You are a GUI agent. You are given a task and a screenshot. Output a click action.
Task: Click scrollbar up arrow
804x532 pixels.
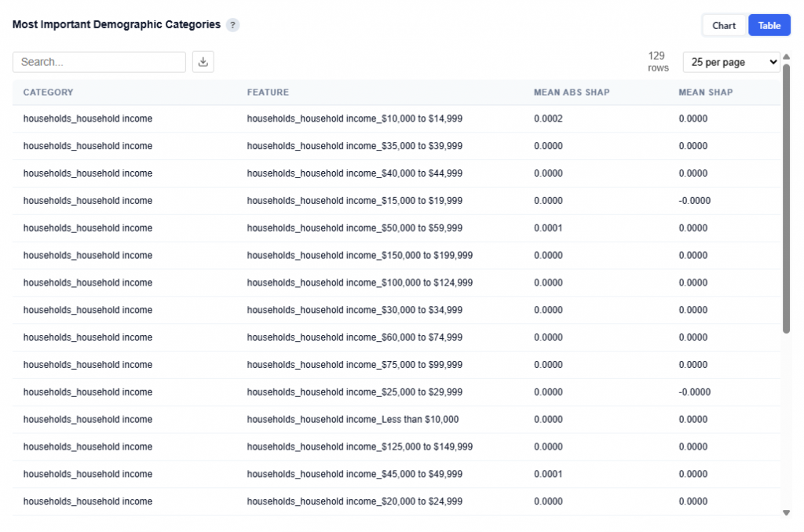pyautogui.click(x=787, y=56)
